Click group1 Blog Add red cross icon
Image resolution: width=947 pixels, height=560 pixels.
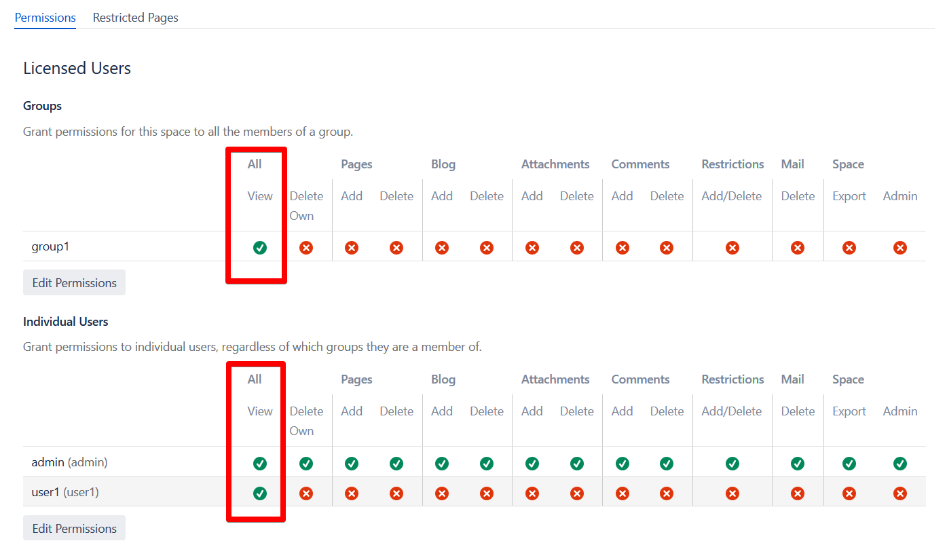click(x=442, y=248)
